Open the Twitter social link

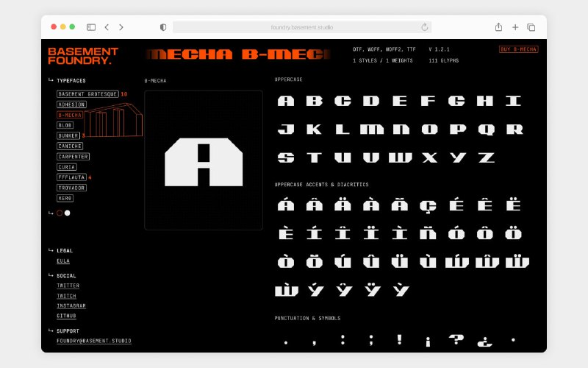click(68, 286)
